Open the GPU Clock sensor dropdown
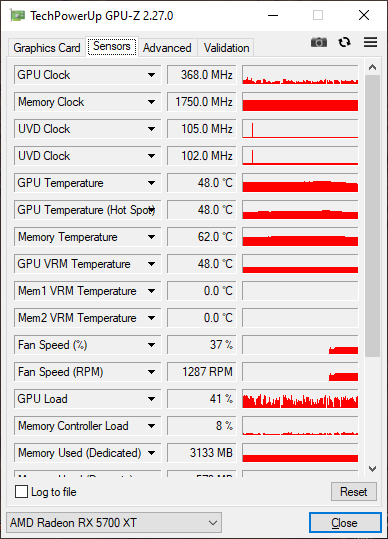 click(151, 75)
